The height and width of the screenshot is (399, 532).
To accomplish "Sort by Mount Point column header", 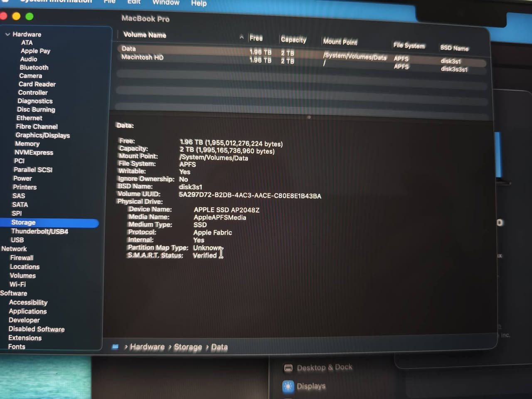I will point(340,42).
